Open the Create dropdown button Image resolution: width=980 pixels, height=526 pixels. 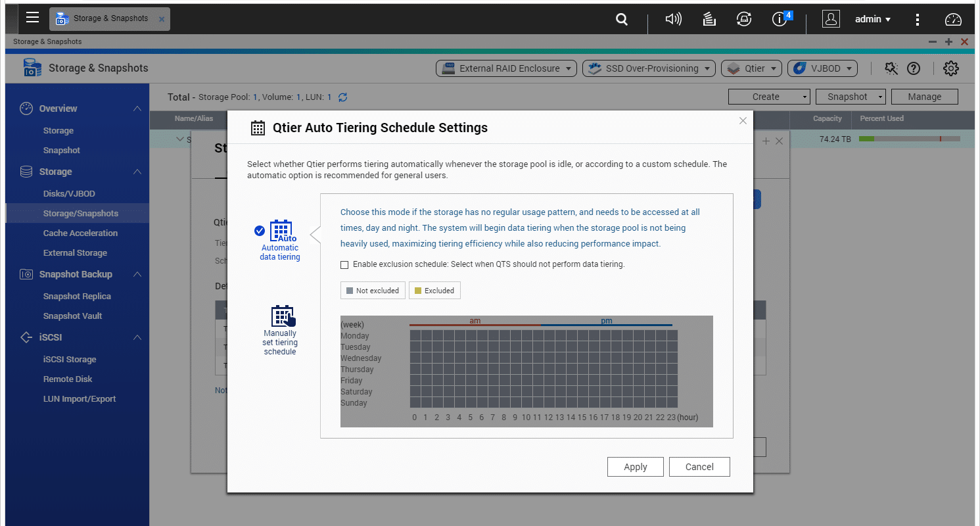[769, 97]
